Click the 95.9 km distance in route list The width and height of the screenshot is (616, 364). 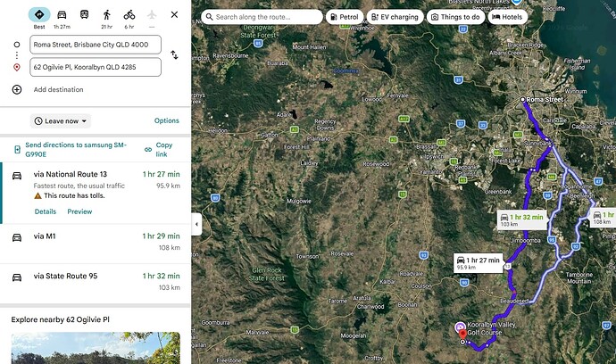point(168,186)
